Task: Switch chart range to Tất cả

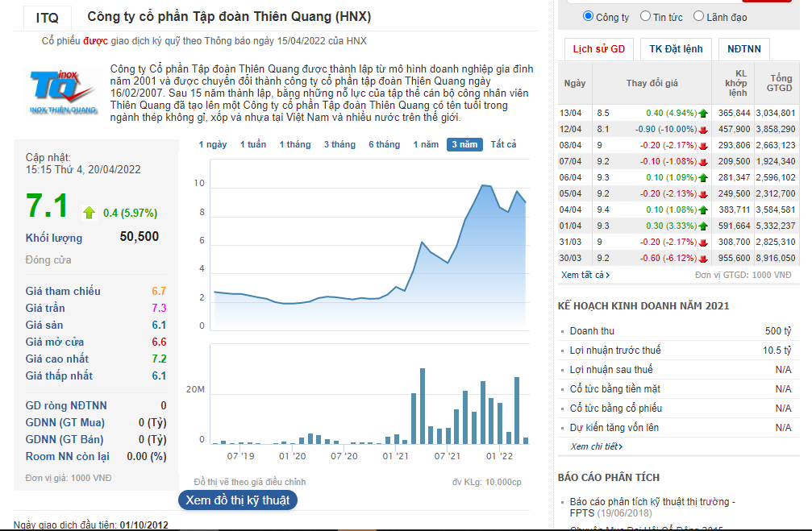Action: coord(503,144)
